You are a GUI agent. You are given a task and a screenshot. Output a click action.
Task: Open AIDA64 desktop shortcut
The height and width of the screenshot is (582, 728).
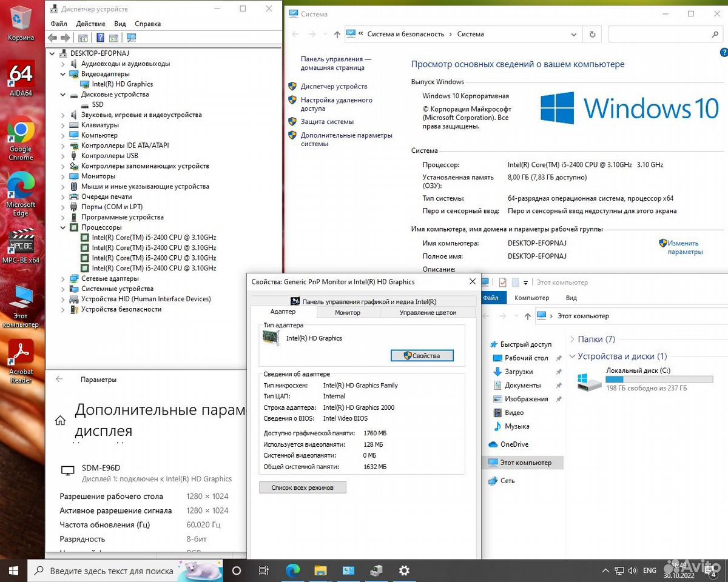point(21,79)
